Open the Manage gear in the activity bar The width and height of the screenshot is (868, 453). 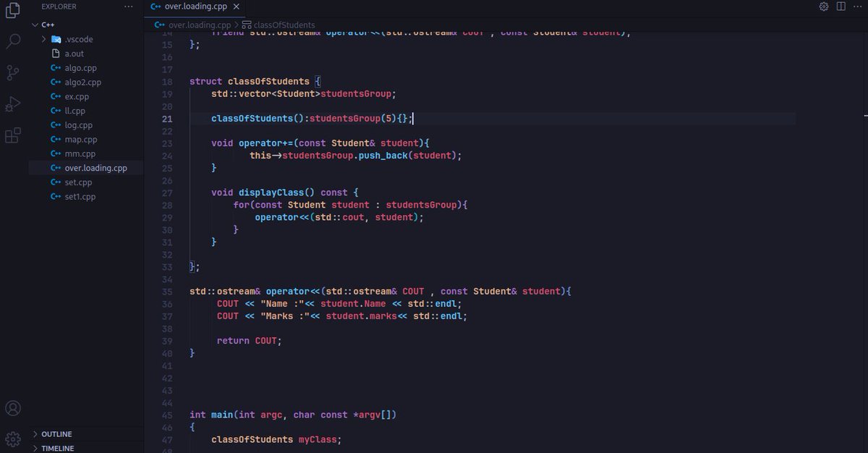tap(12, 439)
